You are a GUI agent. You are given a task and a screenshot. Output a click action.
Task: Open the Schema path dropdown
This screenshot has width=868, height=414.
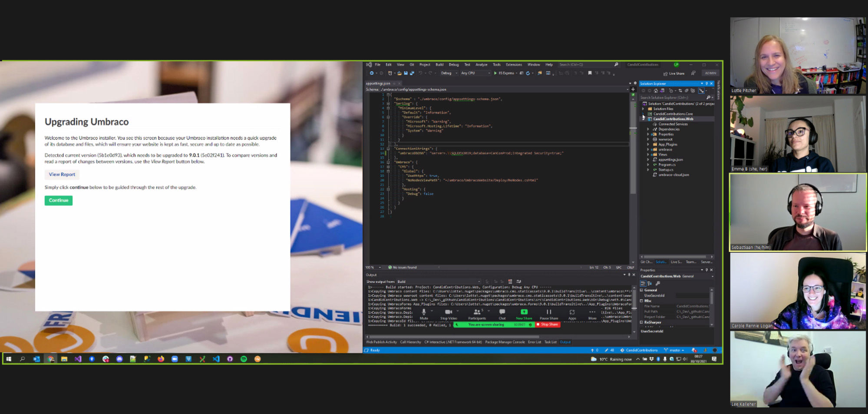[x=627, y=89]
